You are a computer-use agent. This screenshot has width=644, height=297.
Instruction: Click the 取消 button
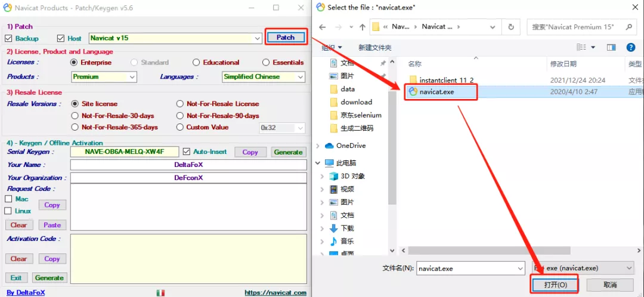[611, 284]
